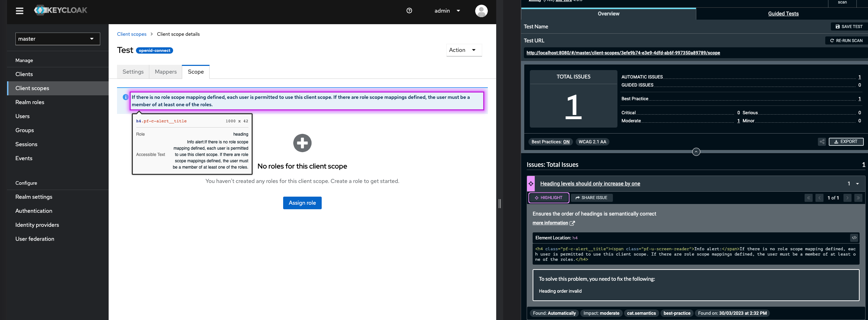Click the help question mark icon
This screenshot has height=320, width=868.
click(409, 11)
